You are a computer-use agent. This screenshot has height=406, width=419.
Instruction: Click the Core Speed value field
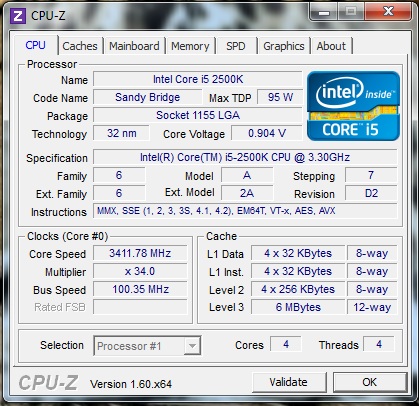(x=140, y=253)
